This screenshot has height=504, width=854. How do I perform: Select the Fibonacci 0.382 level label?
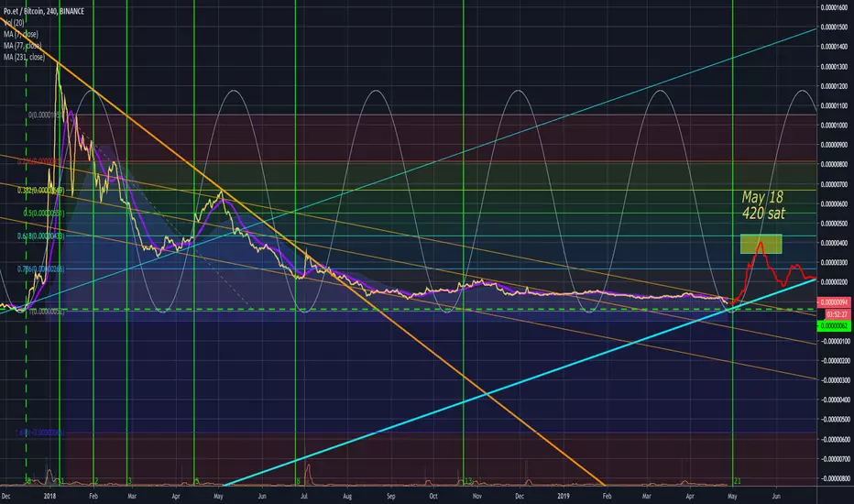pyautogui.click(x=41, y=191)
